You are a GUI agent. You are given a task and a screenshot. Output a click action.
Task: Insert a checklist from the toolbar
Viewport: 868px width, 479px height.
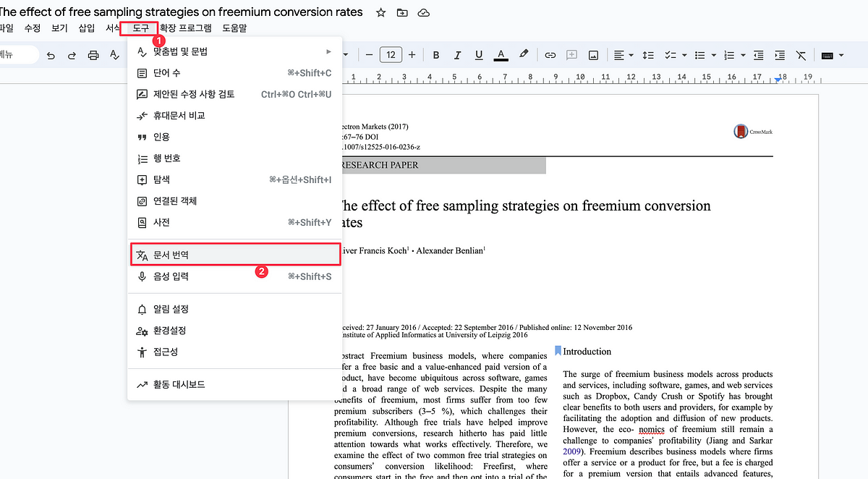[669, 55]
